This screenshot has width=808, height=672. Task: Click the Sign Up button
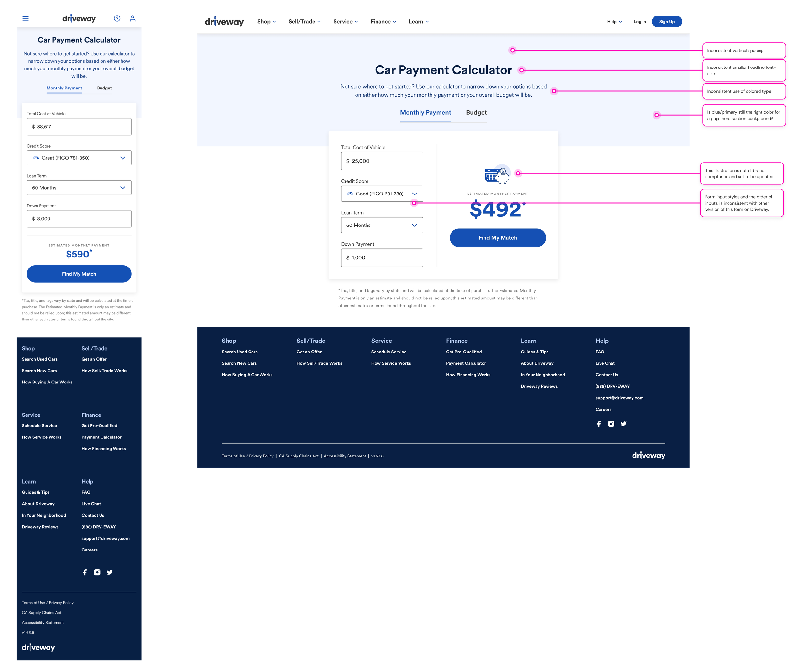[x=666, y=22]
